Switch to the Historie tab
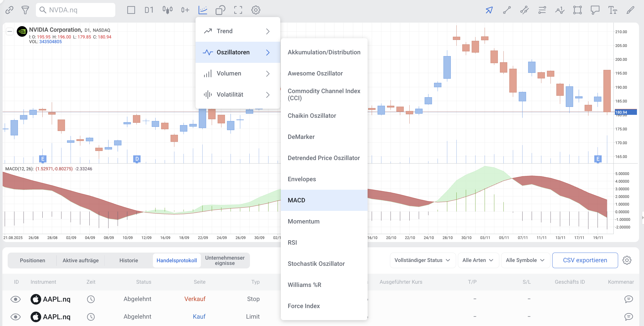This screenshot has width=644, height=326. click(129, 260)
